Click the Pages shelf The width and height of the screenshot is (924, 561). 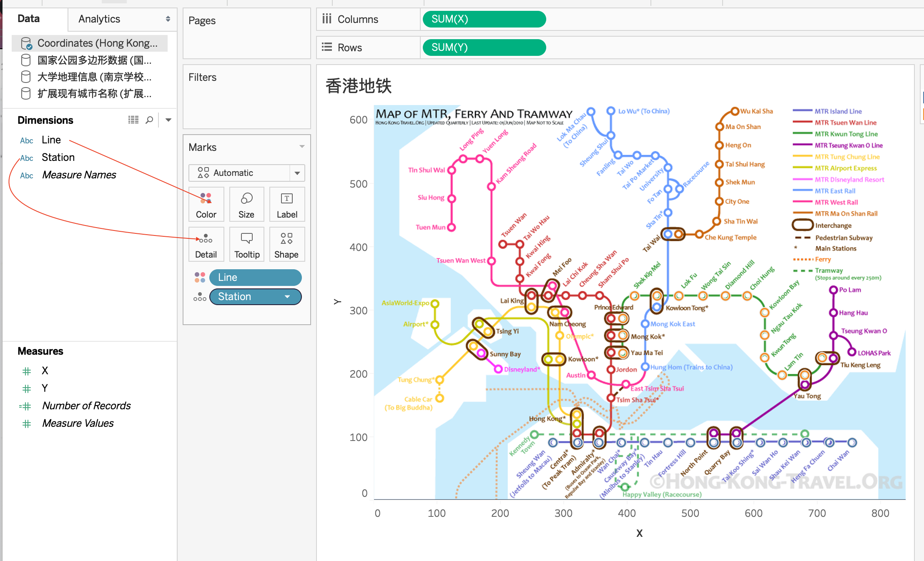click(247, 33)
